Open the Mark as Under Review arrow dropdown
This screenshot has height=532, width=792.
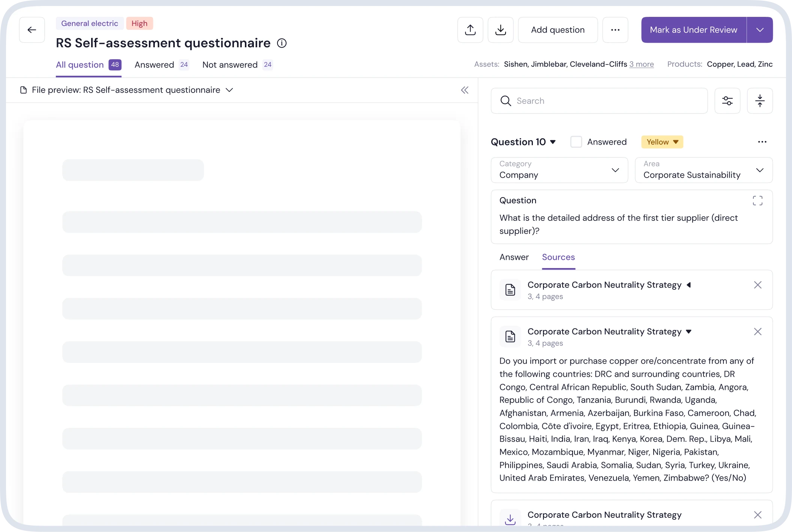pos(760,30)
